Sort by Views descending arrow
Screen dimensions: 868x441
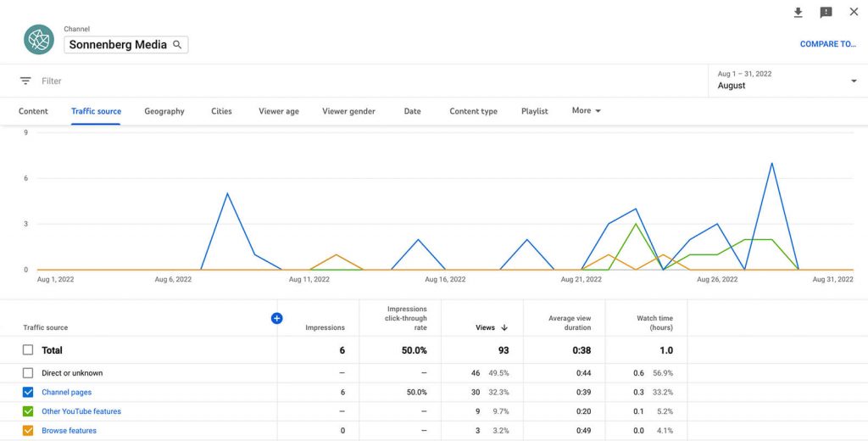click(504, 327)
